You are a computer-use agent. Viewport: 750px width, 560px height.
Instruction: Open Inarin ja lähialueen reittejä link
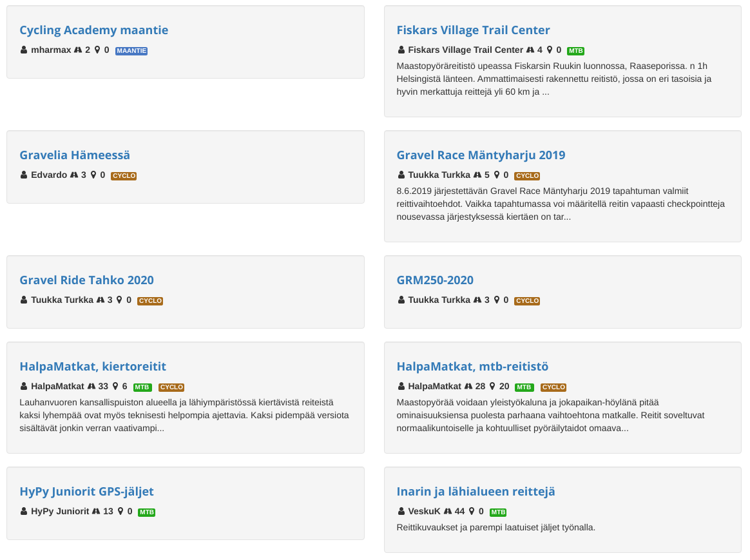click(x=476, y=492)
